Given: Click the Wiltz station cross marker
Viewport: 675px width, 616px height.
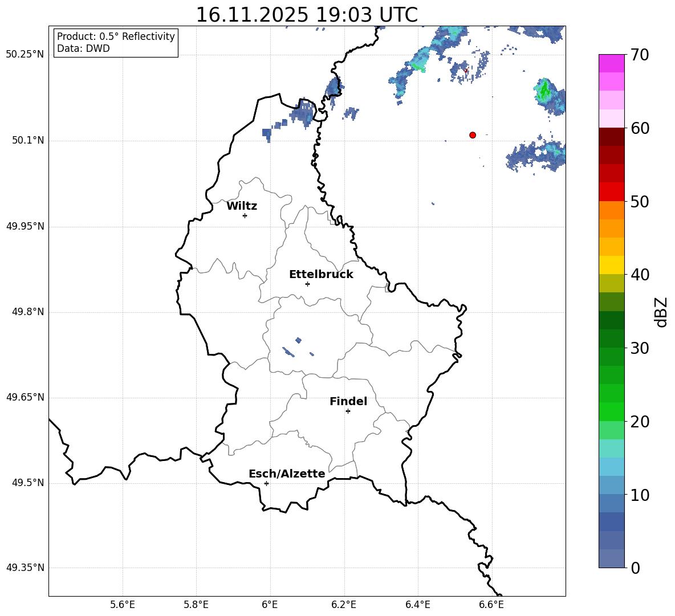Looking at the screenshot, I should click(245, 215).
